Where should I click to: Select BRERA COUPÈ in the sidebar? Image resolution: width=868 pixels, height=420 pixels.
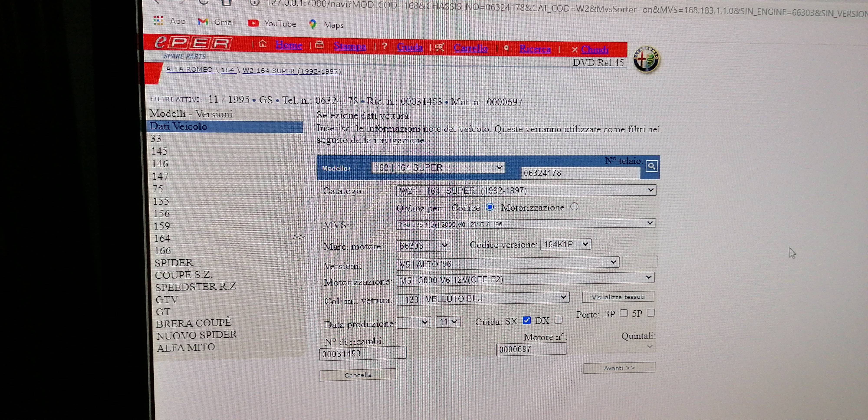coord(193,323)
